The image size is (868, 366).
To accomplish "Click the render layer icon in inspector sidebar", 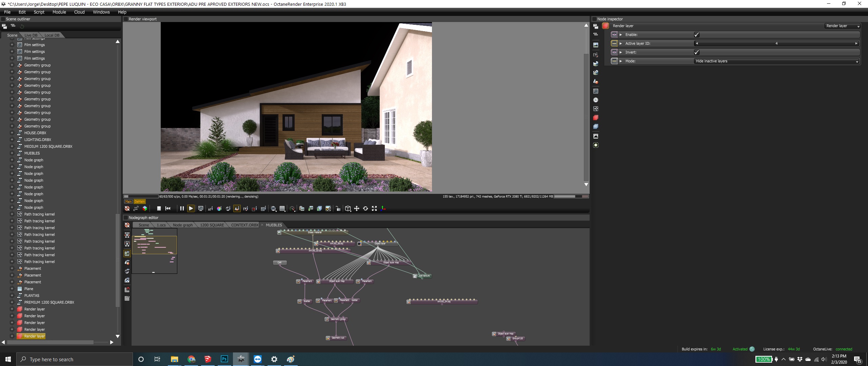I will point(596,118).
